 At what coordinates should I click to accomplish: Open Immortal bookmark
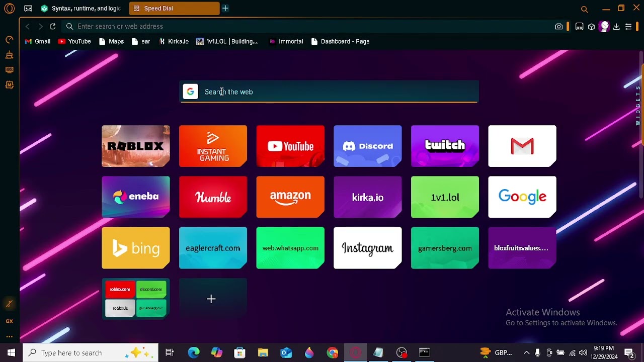pos(286,41)
